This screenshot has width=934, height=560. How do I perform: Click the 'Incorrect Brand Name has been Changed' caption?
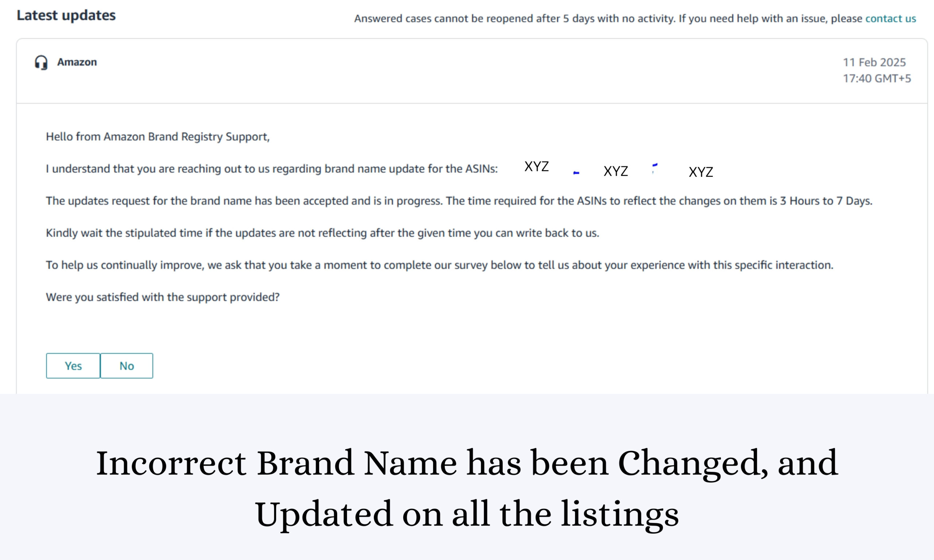(467, 463)
